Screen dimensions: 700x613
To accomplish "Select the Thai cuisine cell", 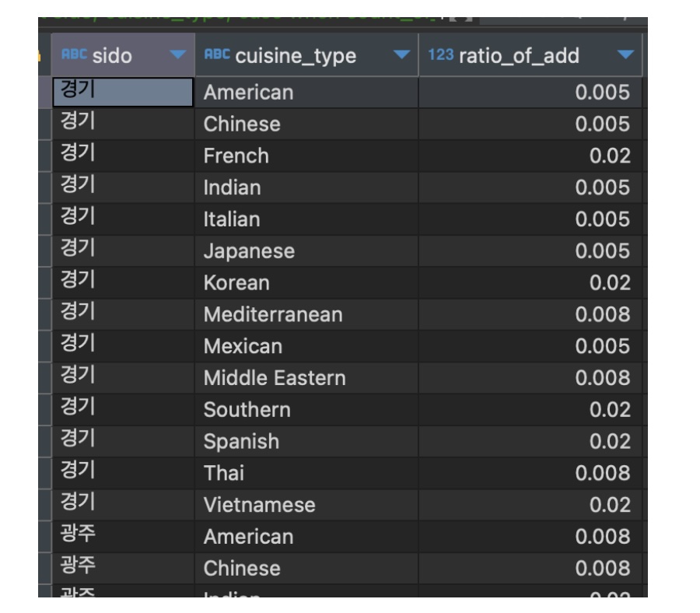I will [306, 473].
